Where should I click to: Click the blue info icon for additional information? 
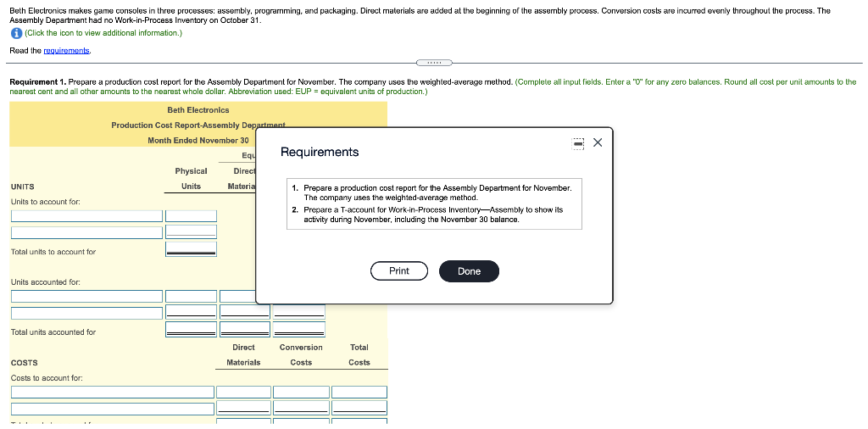(x=16, y=33)
